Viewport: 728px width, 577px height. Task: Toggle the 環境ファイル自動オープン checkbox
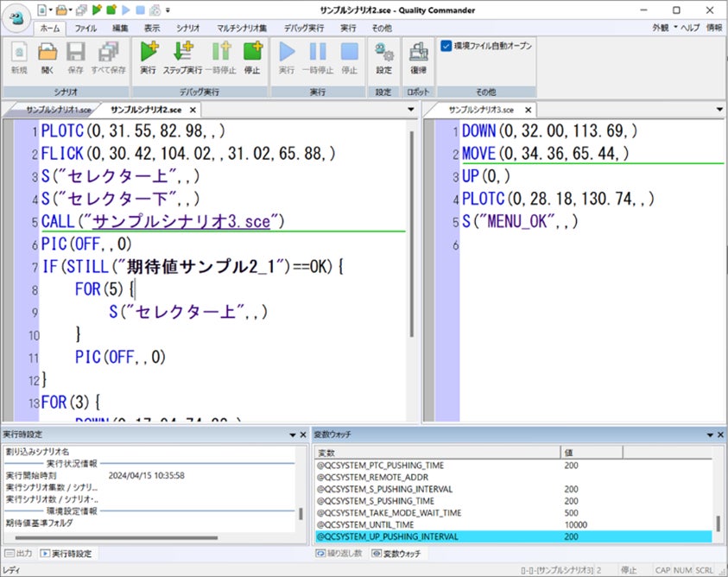[446, 46]
